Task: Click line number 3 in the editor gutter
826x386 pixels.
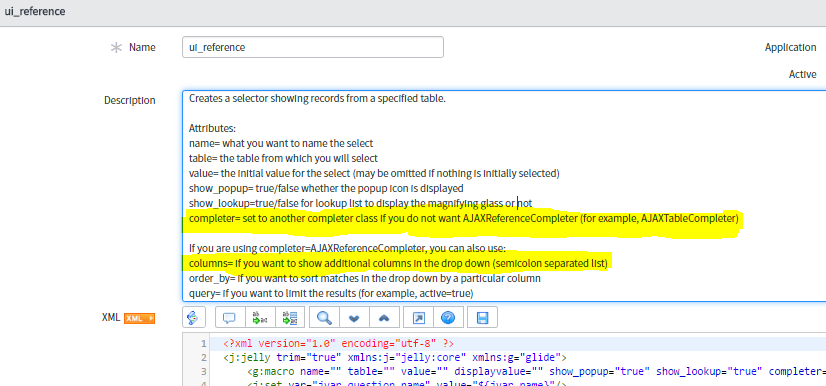Action: (203, 372)
